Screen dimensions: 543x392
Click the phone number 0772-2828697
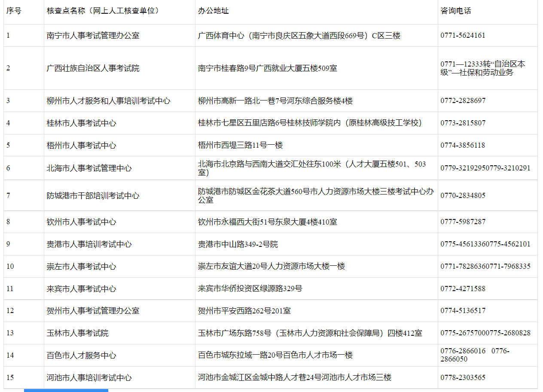463,101
